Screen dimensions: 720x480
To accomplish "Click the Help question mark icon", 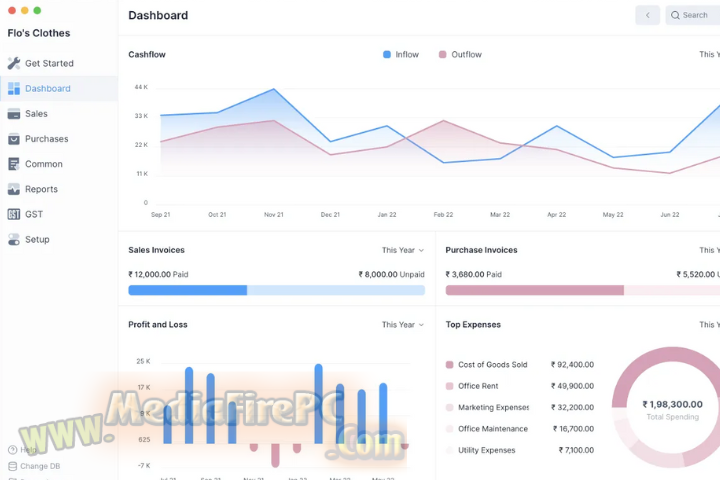I will click(13, 450).
